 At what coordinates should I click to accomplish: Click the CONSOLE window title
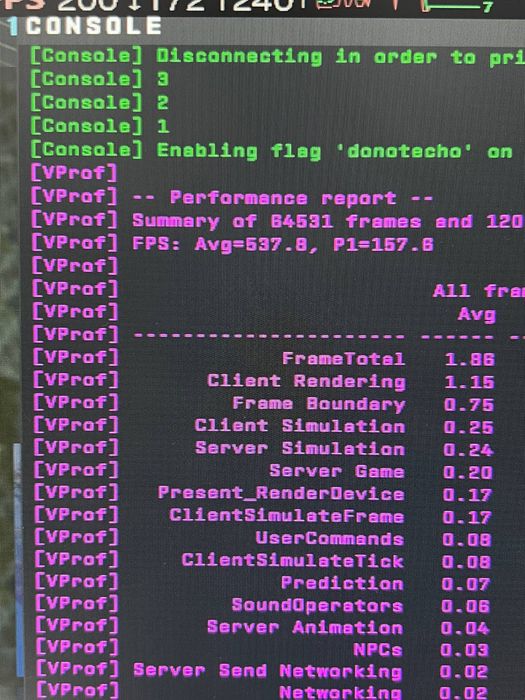(x=94, y=26)
